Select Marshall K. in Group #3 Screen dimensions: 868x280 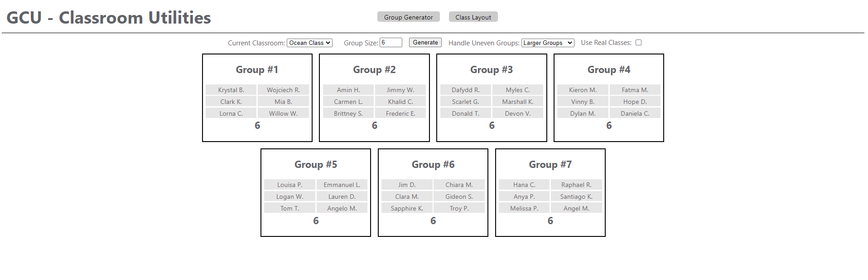pyautogui.click(x=518, y=101)
